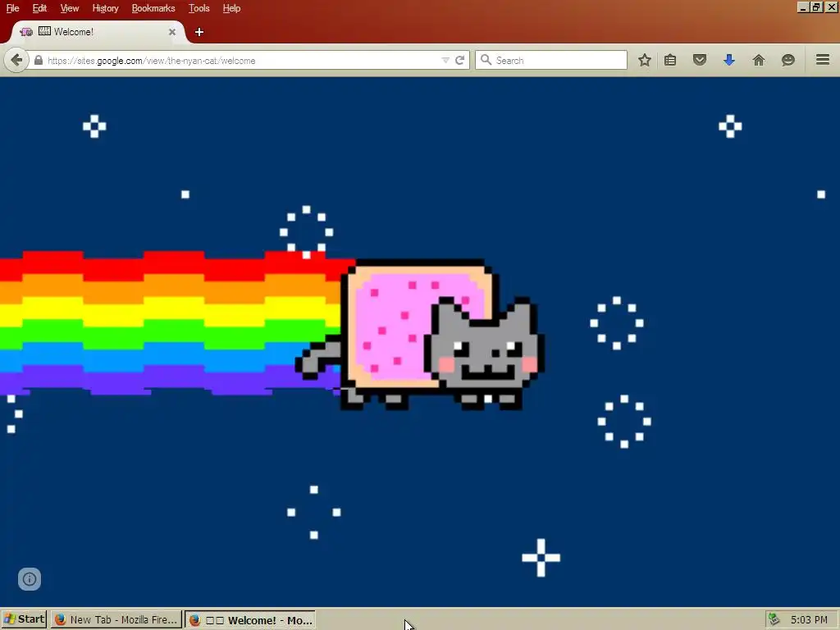Show bookmarks list icon
840x630 pixels.
[x=670, y=60]
